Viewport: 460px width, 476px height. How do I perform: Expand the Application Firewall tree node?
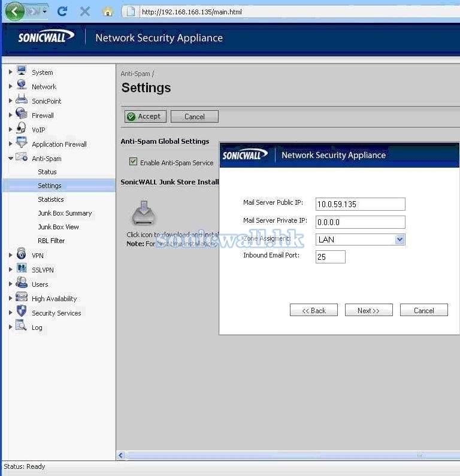pyautogui.click(x=10, y=144)
